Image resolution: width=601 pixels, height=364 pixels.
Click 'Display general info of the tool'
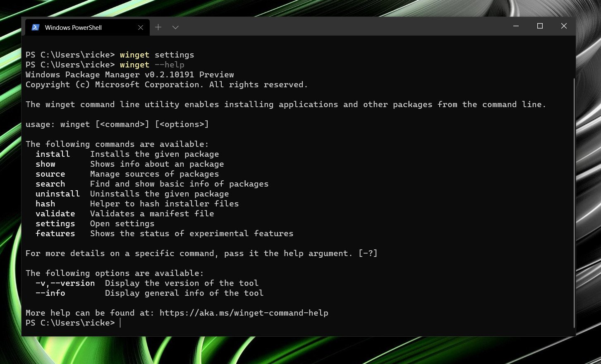(184, 293)
